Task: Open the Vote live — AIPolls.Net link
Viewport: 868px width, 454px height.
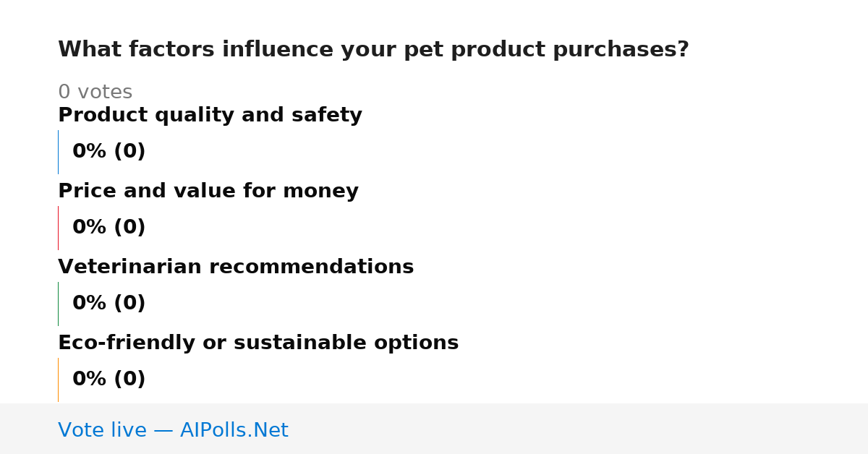Action: [x=173, y=430]
